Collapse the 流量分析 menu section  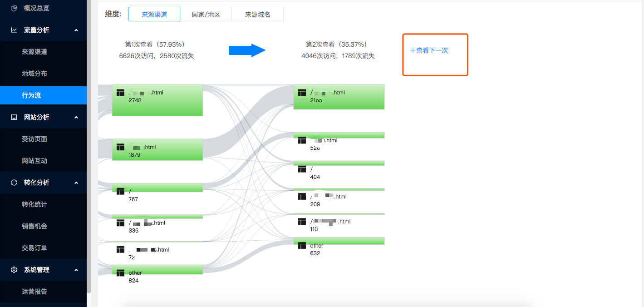76,30
